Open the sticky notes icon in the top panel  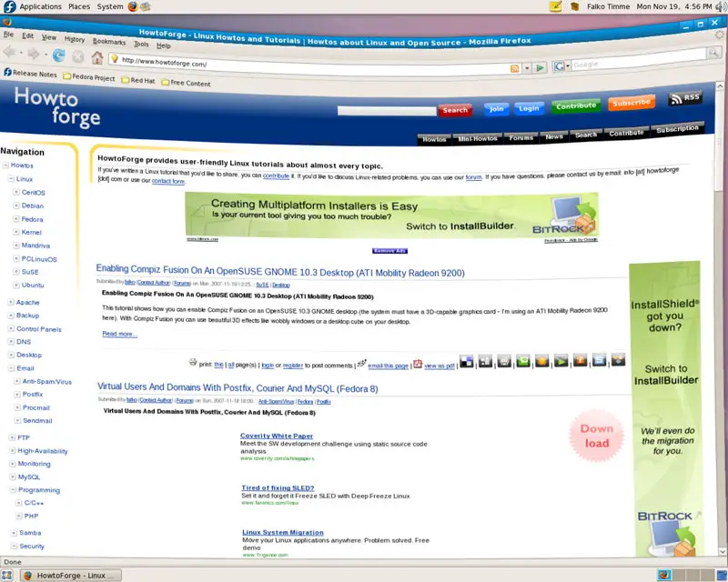coord(556,6)
